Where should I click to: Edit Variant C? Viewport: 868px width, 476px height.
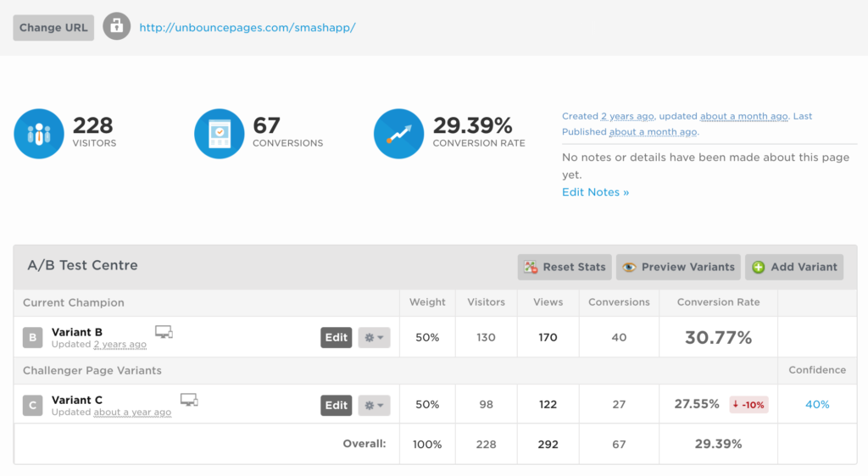pyautogui.click(x=336, y=405)
